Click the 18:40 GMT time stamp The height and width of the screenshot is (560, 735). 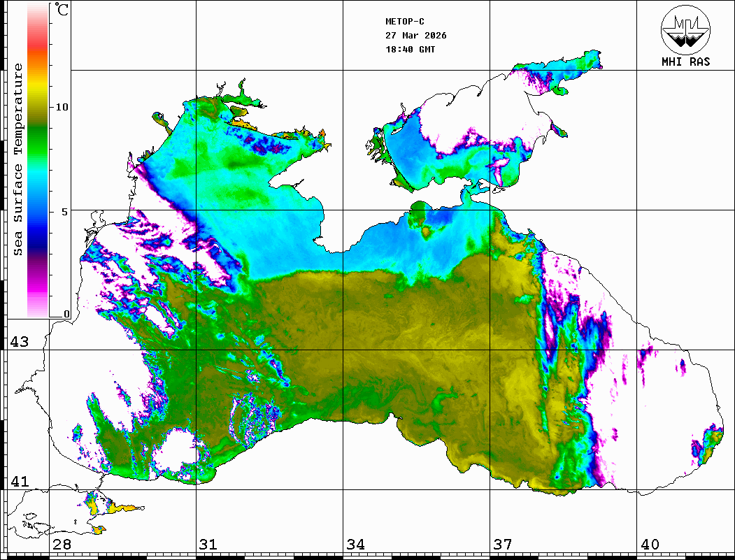click(x=411, y=50)
